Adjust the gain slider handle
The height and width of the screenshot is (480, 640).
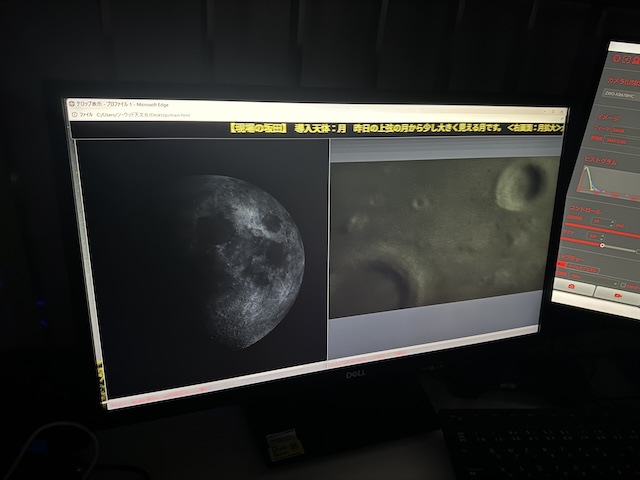[602, 245]
